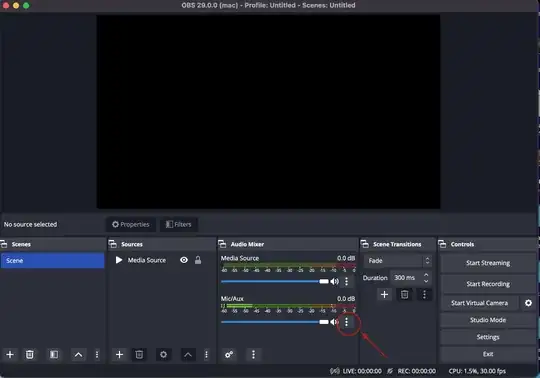540x378 pixels.
Task: Open transition properties dots menu
Action: point(424,294)
